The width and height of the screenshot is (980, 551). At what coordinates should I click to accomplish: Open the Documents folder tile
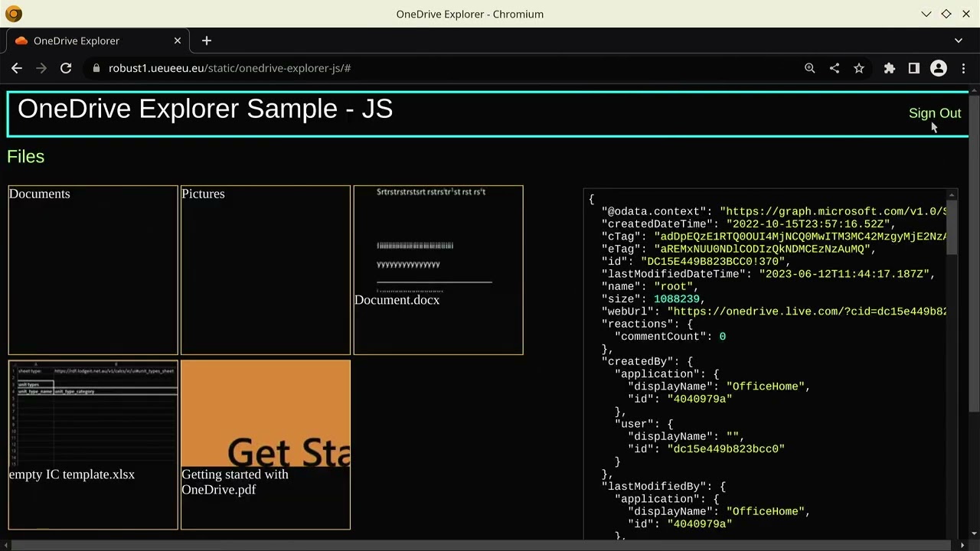(x=93, y=270)
